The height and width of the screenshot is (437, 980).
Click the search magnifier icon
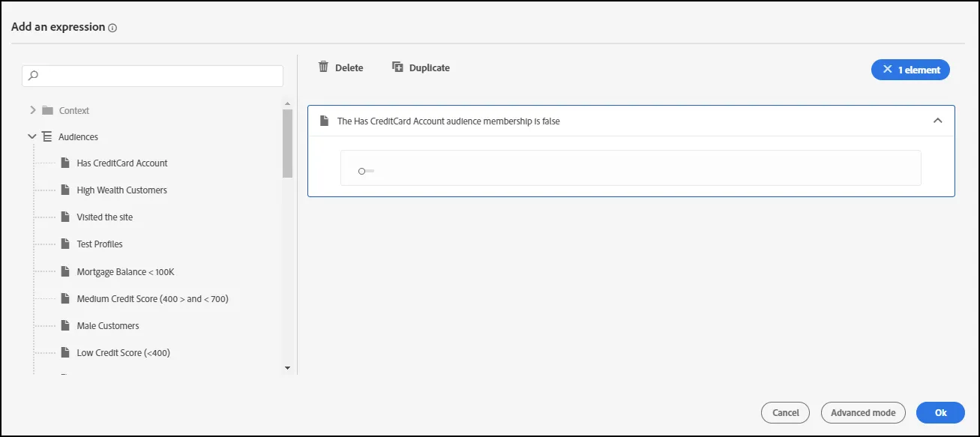[34, 76]
